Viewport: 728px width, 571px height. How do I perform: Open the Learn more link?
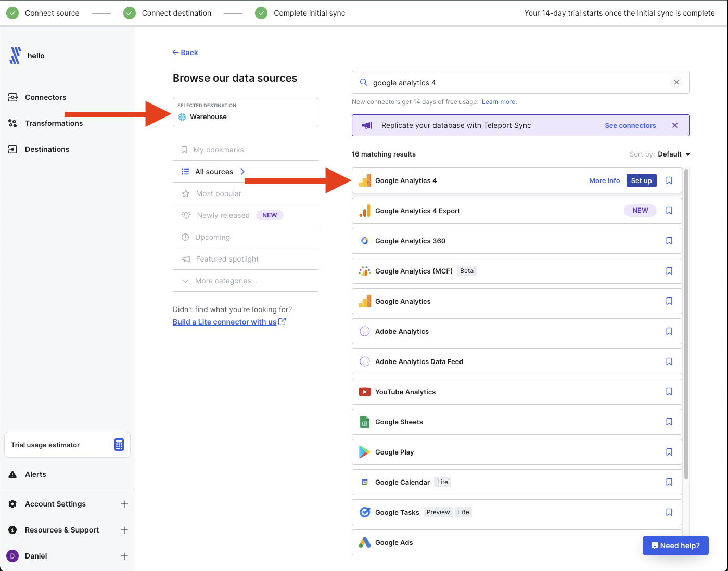pos(499,102)
